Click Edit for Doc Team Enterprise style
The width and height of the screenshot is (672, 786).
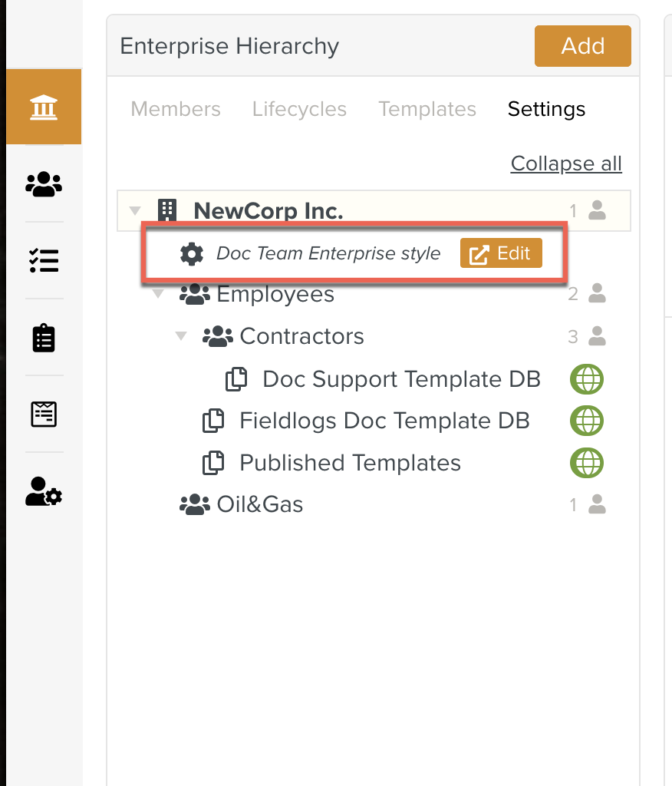tap(501, 253)
